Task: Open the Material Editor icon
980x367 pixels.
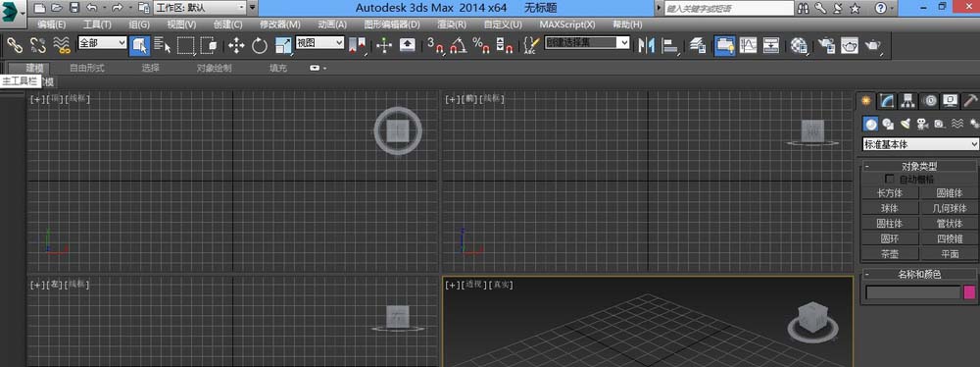Action: (x=799, y=45)
